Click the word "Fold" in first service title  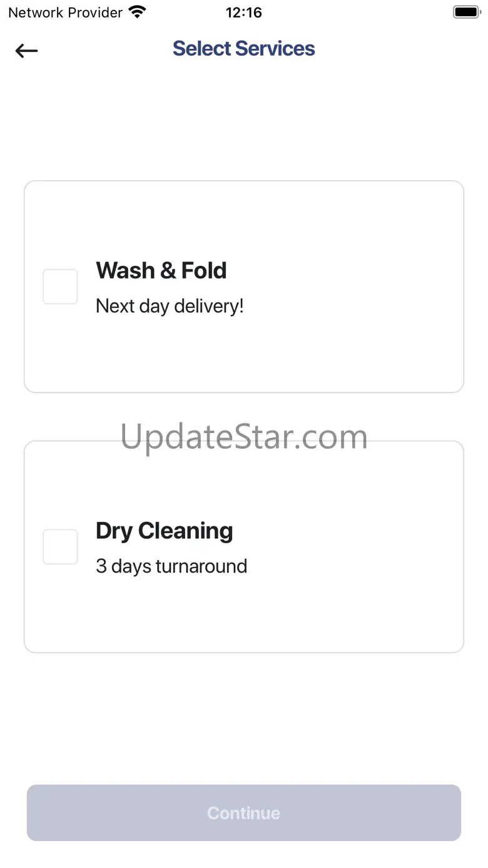[x=204, y=270]
